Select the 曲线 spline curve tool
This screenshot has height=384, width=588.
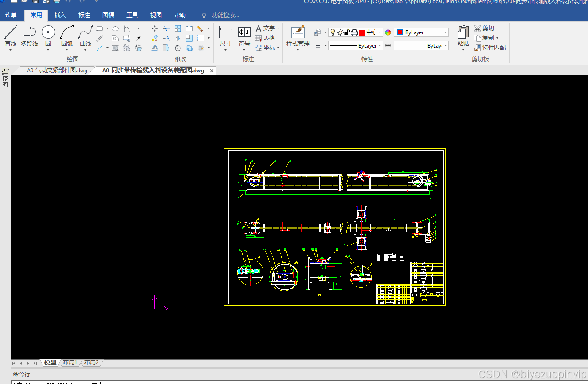(86, 36)
